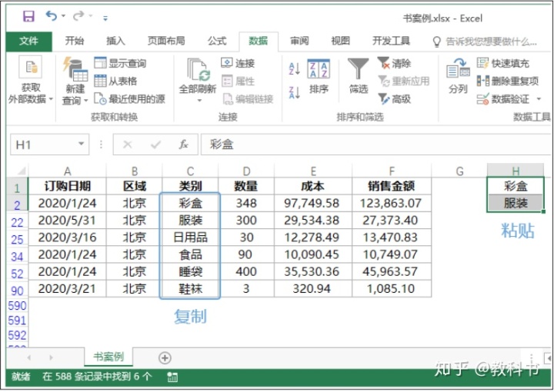554x392 pixels.
Task: Click 最近使用的源 icon button
Action: tap(130, 99)
